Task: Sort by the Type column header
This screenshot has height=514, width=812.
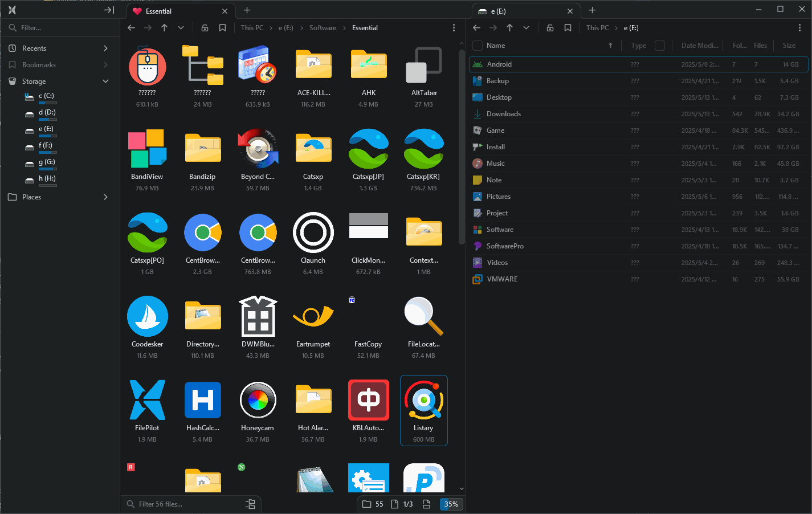Action: [x=639, y=46]
